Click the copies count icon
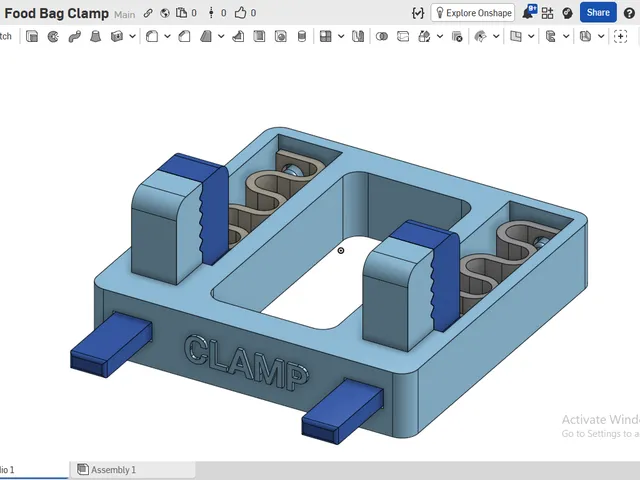The width and height of the screenshot is (640, 480). [181, 13]
